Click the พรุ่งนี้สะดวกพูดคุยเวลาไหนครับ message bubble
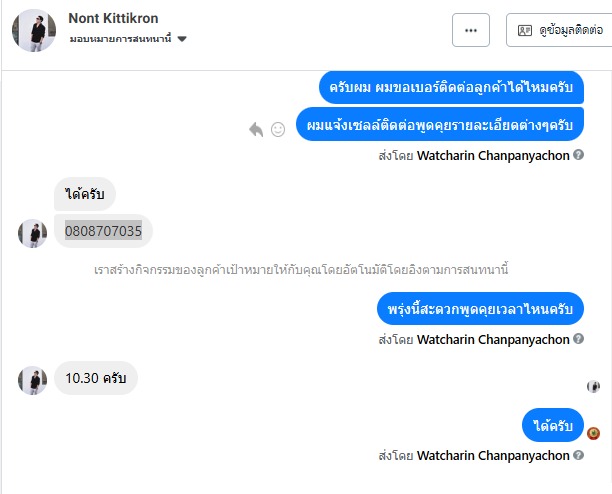Viewport: 612px width, 494px height. coord(480,309)
